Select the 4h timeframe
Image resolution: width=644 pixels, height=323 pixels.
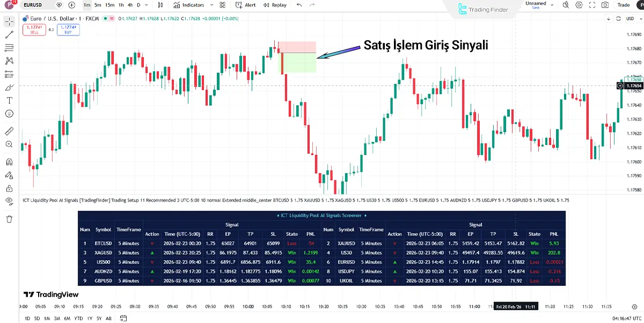[130, 5]
